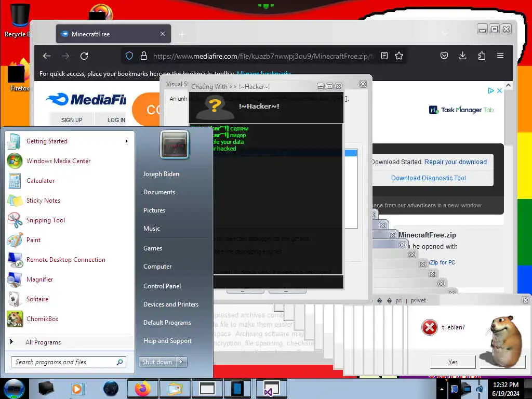This screenshot has height=399, width=532.
Task: Click Download Diagnostic Tool link
Action: coord(428,178)
